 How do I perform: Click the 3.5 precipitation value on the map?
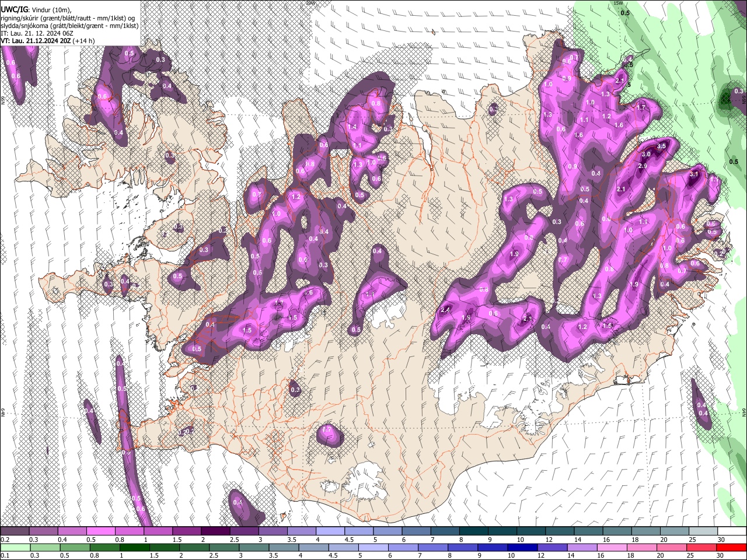[661, 146]
